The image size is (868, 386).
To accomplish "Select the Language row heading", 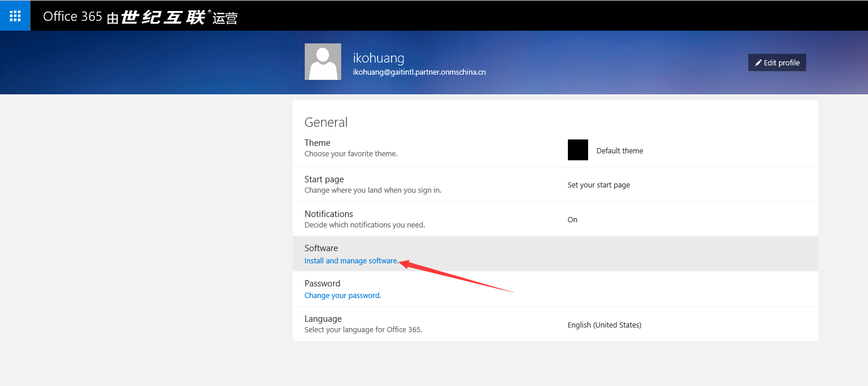I will click(323, 319).
